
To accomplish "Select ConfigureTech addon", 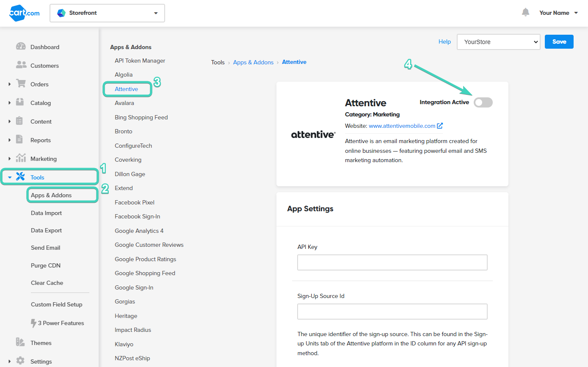I will (x=133, y=146).
